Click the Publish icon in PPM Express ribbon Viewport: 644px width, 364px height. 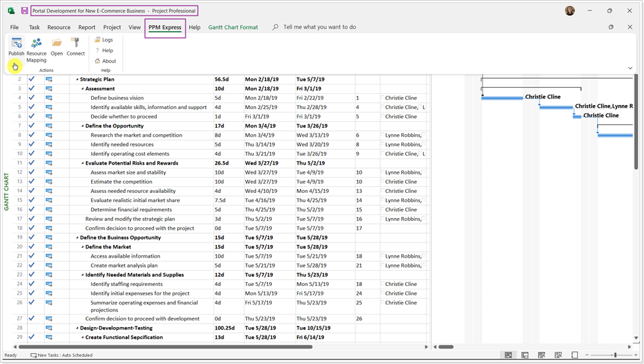click(x=17, y=42)
